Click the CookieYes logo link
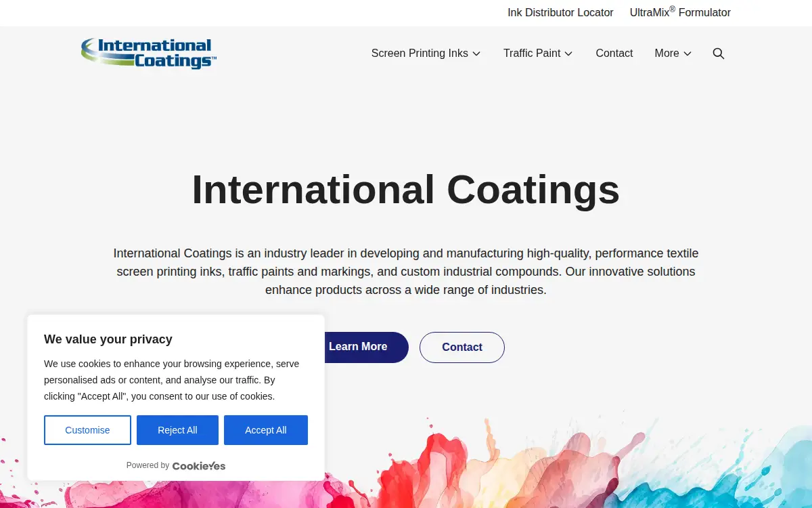Image resolution: width=812 pixels, height=508 pixels. pos(199,466)
